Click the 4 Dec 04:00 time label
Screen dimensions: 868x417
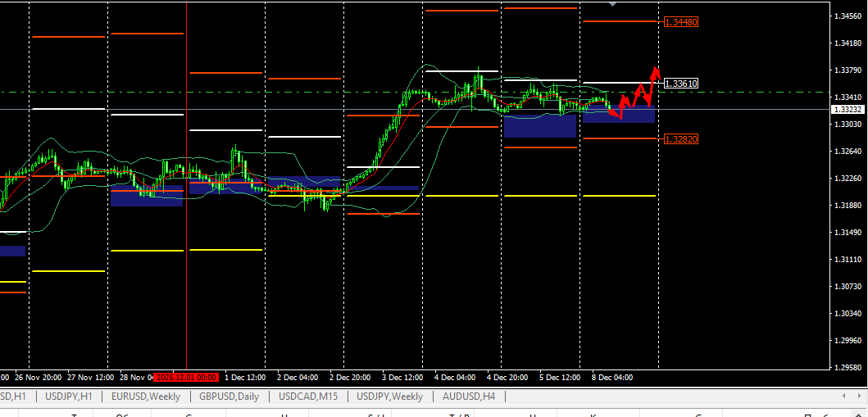pyautogui.click(x=454, y=377)
